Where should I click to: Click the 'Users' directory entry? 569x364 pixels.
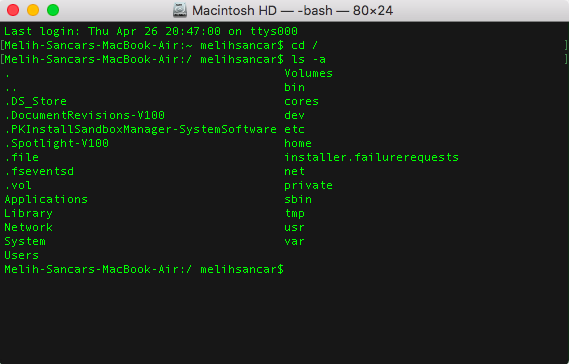pyautogui.click(x=21, y=255)
